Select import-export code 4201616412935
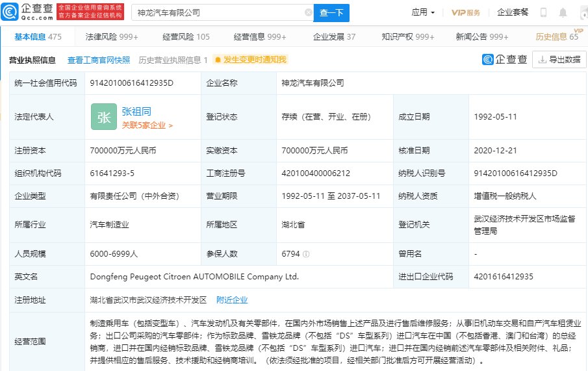This screenshot has width=588, height=371. pyautogui.click(x=504, y=277)
